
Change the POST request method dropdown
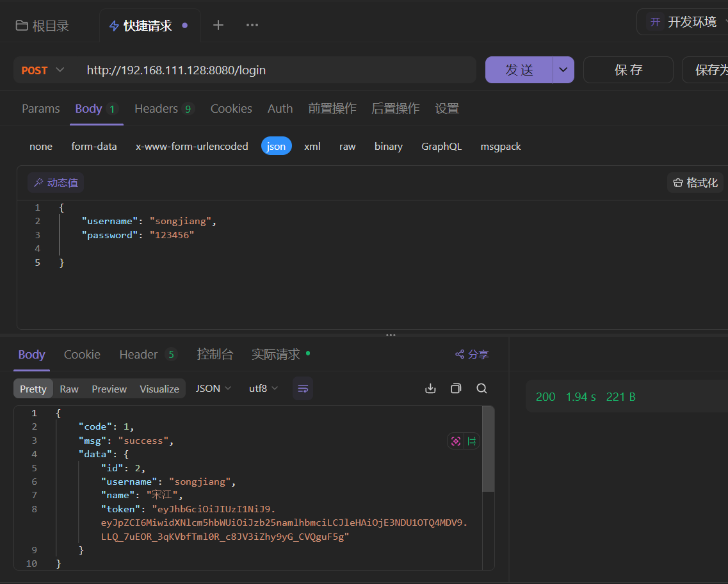coord(42,70)
